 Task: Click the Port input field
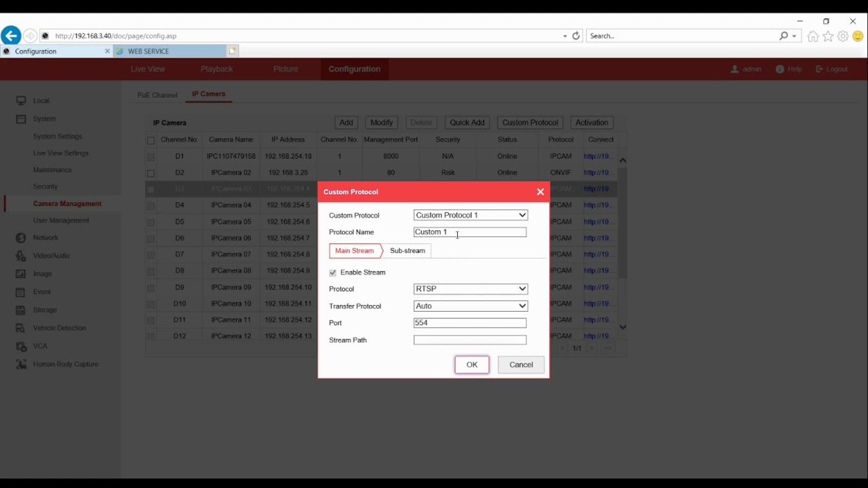coord(470,323)
